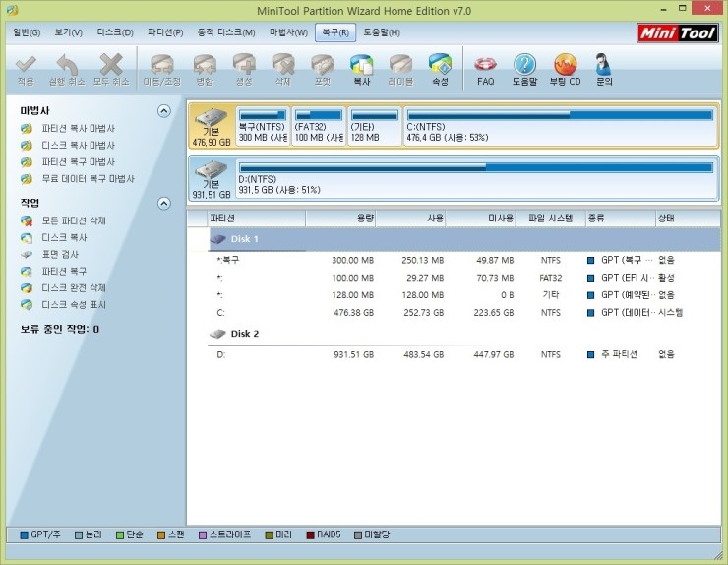Screen dimensions: 728x565
Task: Launch the Partition Copy Wizard (파티션 복사 마법사)
Action: click(78, 128)
